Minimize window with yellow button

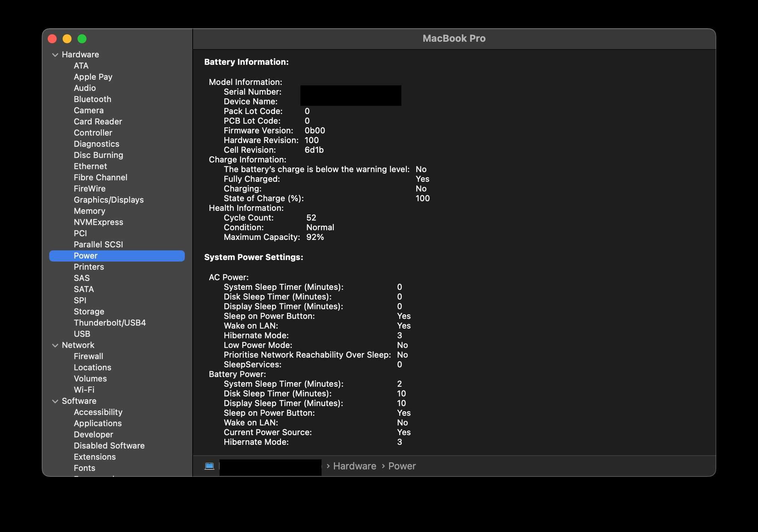tap(67, 39)
